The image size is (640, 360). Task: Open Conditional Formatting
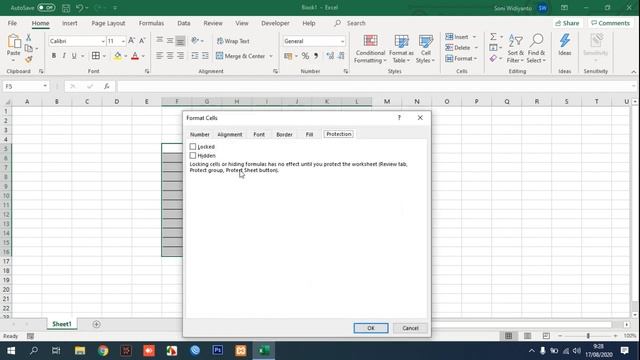(370, 49)
